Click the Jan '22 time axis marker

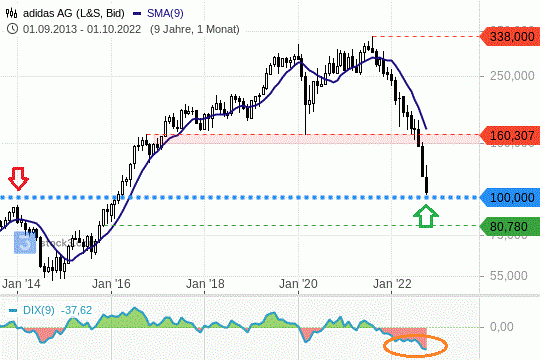point(392,284)
